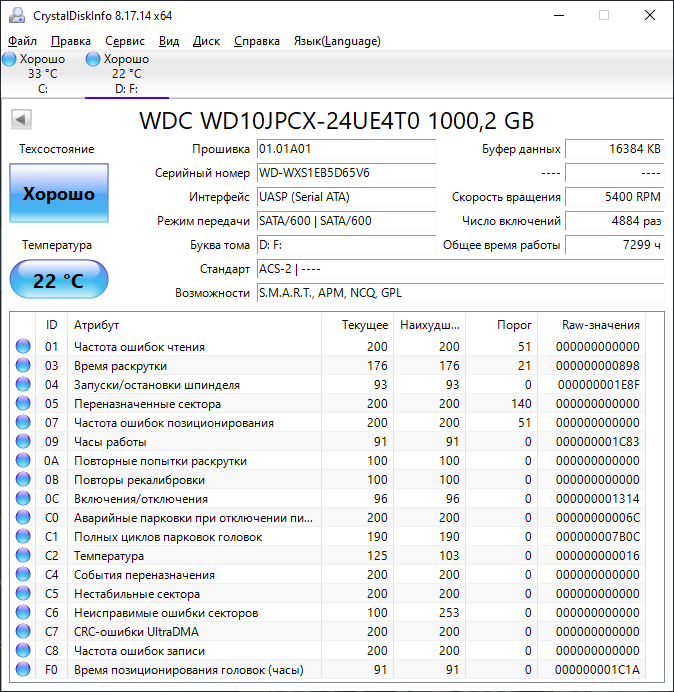
Task: Click the status orb for attribute C7
Action: pos(23,632)
